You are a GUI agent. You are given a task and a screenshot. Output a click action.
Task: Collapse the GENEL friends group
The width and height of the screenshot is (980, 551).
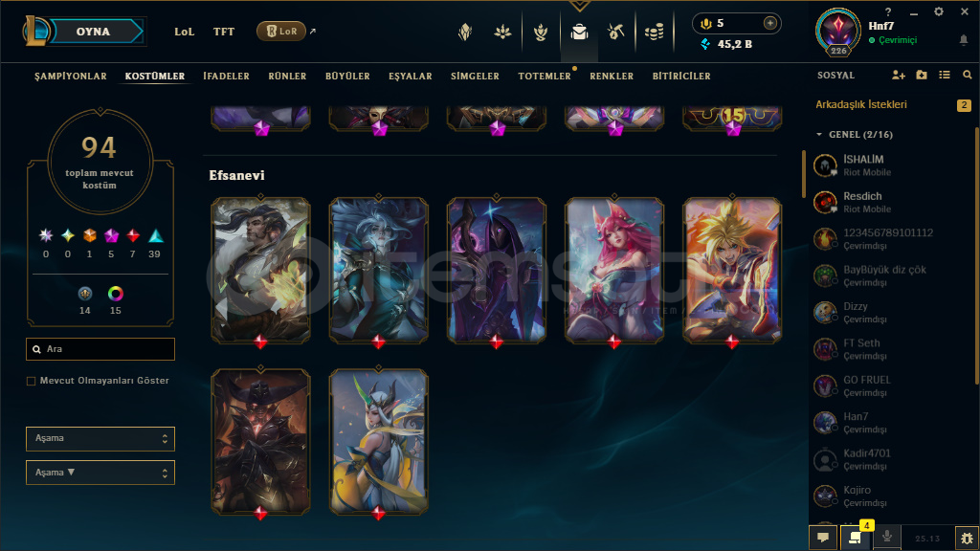(x=819, y=134)
